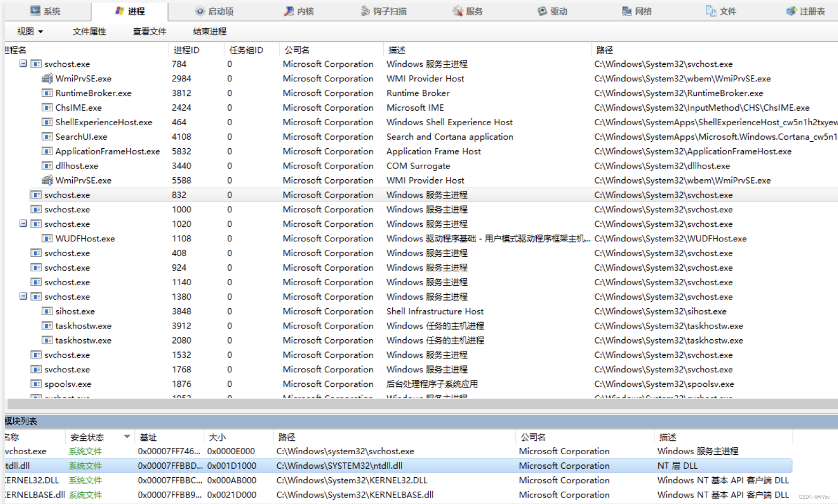This screenshot has width=838, height=504.
Task: Click the ChsIME.exe process icon
Action: (47, 108)
